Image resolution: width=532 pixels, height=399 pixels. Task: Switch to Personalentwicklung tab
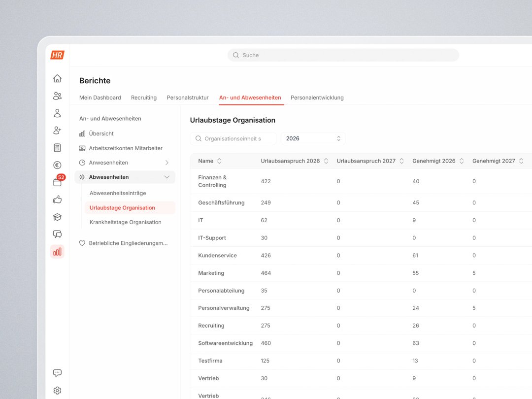pos(317,98)
